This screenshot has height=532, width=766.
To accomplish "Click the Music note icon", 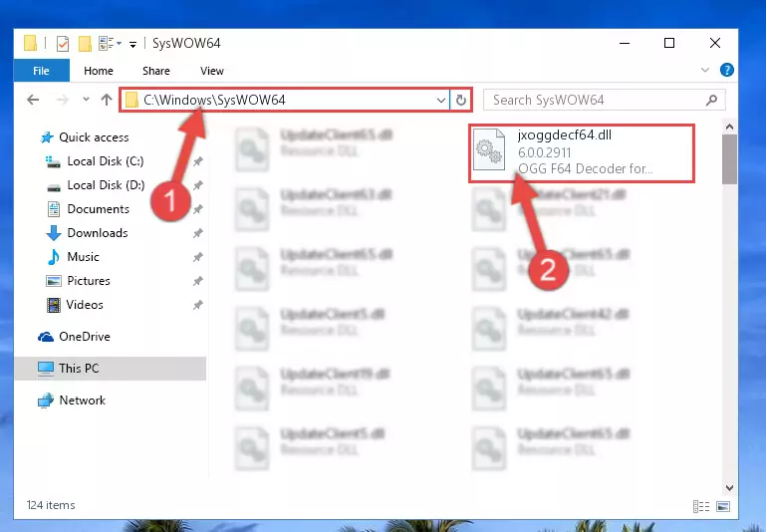I will pos(53,257).
